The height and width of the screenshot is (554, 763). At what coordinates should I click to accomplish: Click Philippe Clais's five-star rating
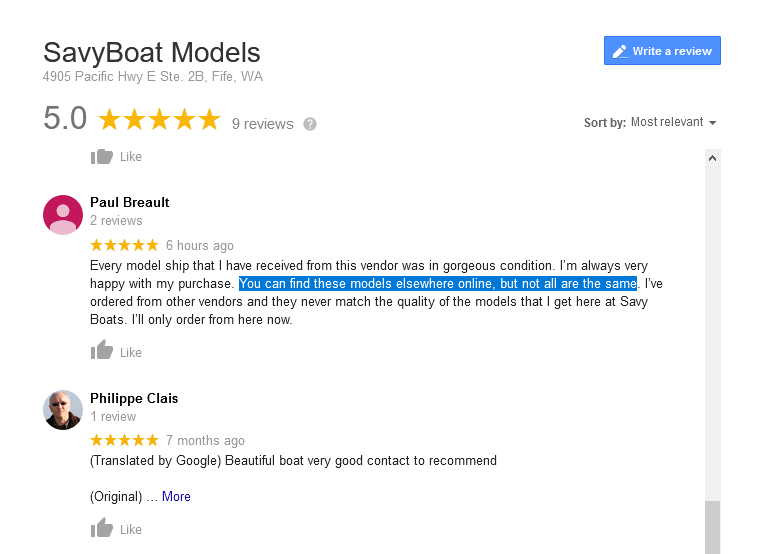coord(124,440)
